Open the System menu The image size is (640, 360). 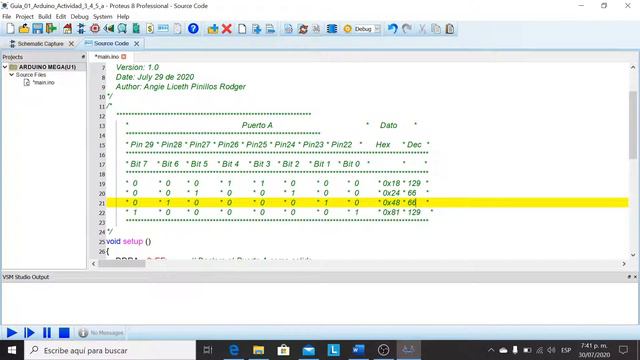pyautogui.click(x=102, y=17)
